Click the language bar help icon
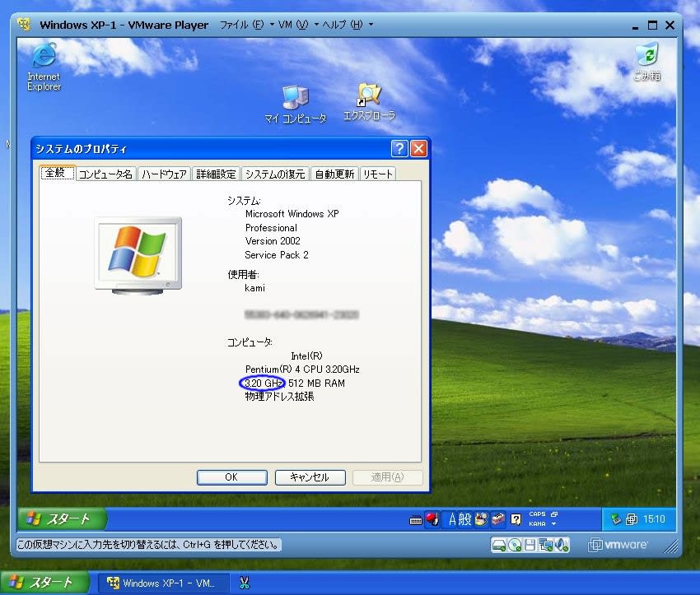The image size is (700, 595). [516, 519]
